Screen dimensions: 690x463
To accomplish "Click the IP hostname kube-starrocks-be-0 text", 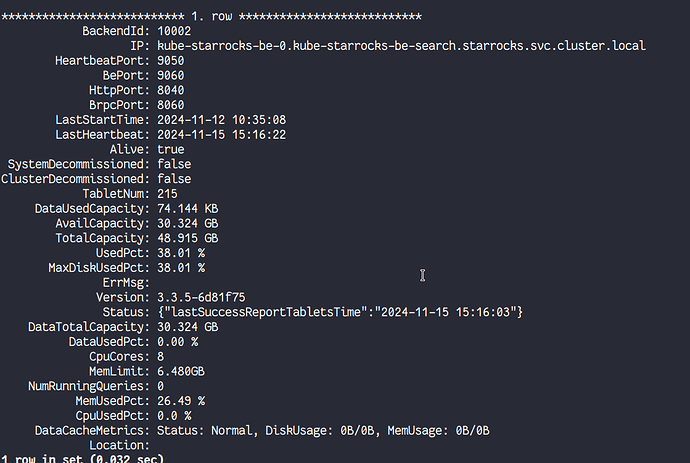I will tap(221, 46).
